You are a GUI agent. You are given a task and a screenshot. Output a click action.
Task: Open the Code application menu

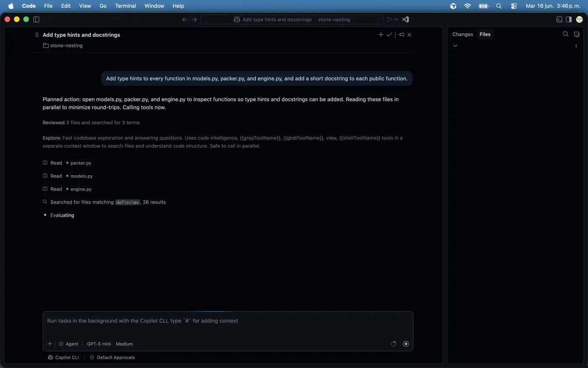click(29, 6)
